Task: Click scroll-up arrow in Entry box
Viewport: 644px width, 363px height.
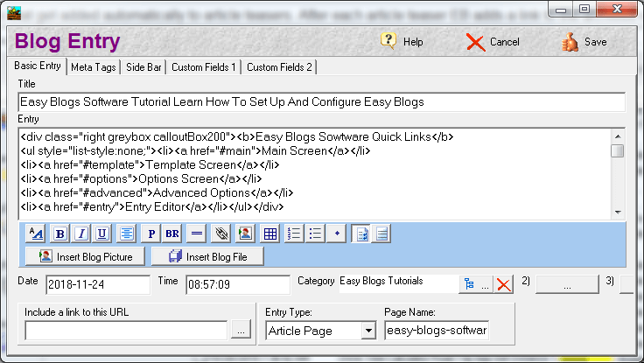Action: pos(618,136)
